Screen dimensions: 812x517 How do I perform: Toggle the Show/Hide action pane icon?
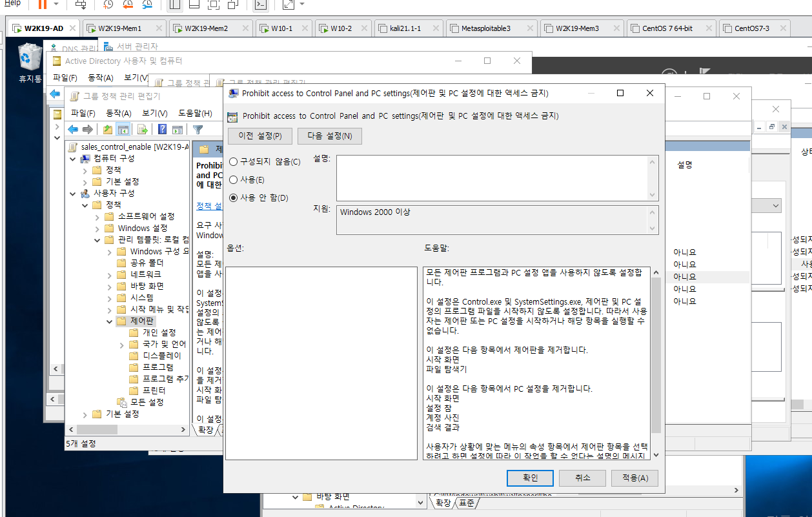coord(177,129)
